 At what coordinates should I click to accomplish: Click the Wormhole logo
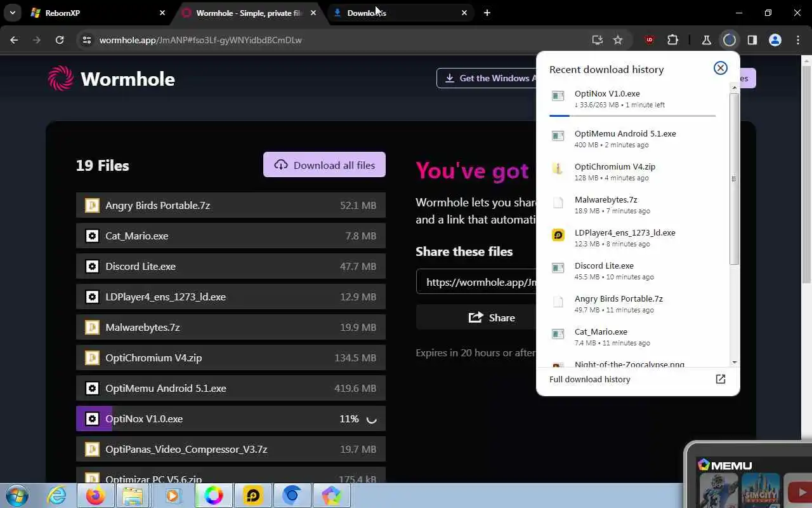[x=112, y=79]
